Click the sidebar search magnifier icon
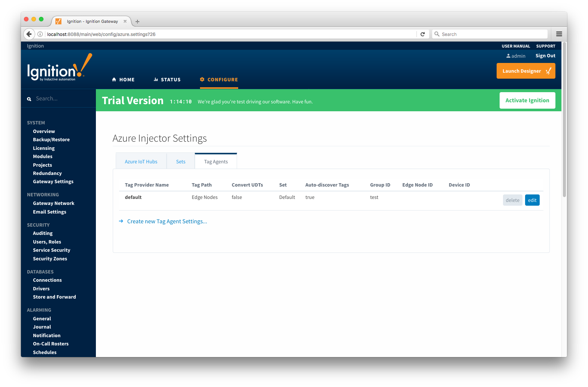 [29, 99]
